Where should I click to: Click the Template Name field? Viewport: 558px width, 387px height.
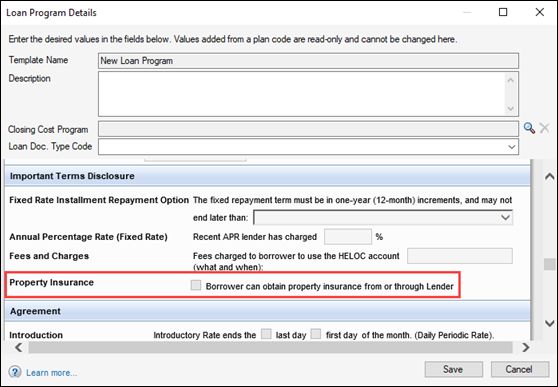tap(308, 61)
